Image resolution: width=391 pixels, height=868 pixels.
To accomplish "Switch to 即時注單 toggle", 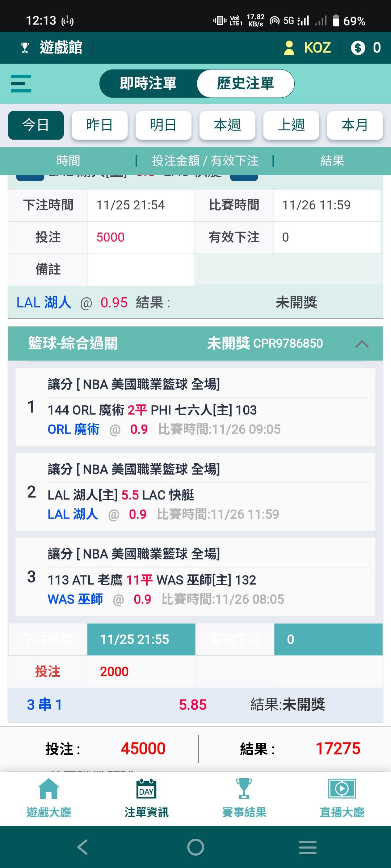I will coord(148,84).
